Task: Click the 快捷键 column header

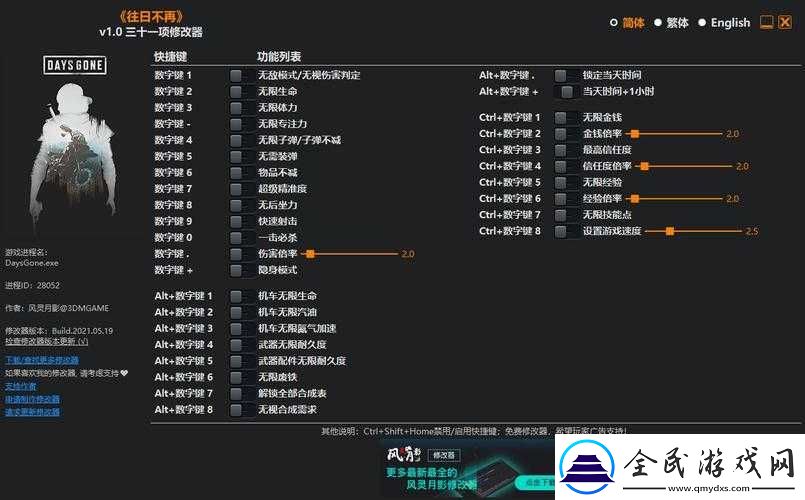Action: (170, 56)
